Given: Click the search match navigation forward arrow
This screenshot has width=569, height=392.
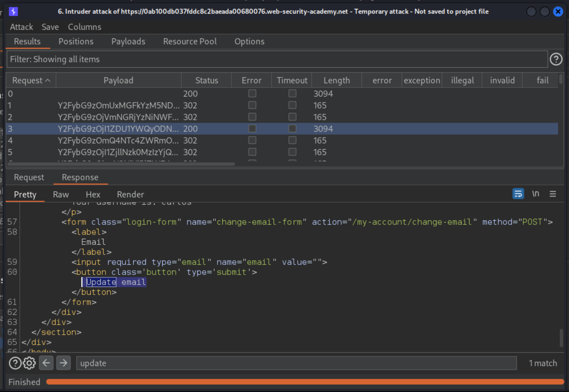Looking at the screenshot, I should click(63, 363).
